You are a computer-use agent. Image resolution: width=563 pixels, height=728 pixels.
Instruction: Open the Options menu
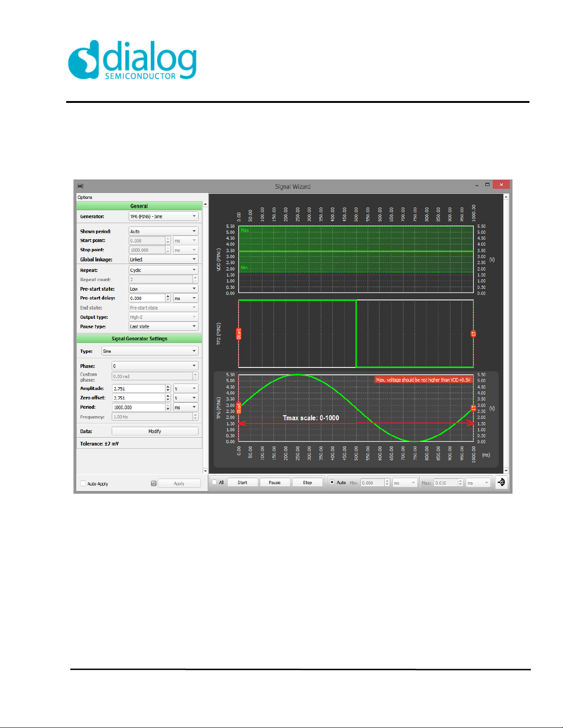click(85, 197)
